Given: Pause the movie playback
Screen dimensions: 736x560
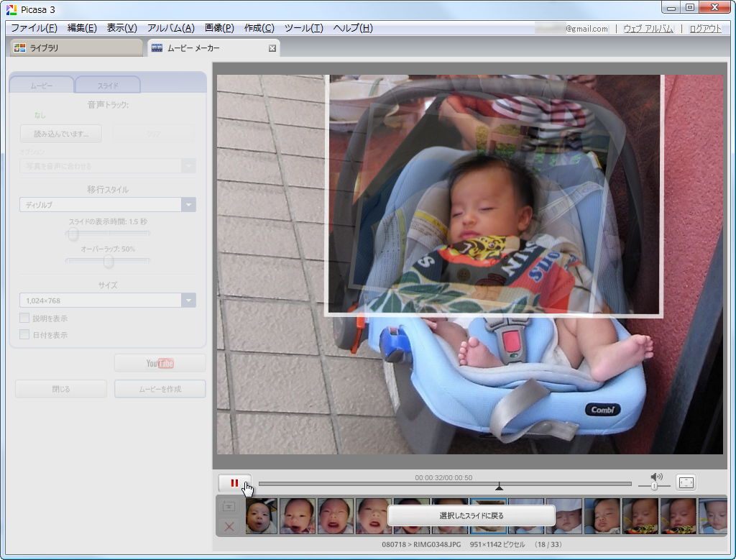Looking at the screenshot, I should coord(234,482).
